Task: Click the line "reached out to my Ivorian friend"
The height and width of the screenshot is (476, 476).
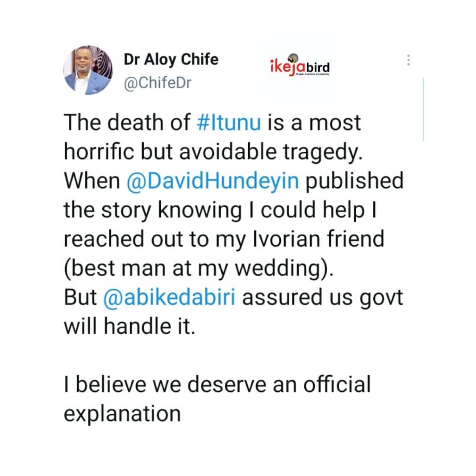Action: pyautogui.click(x=224, y=240)
